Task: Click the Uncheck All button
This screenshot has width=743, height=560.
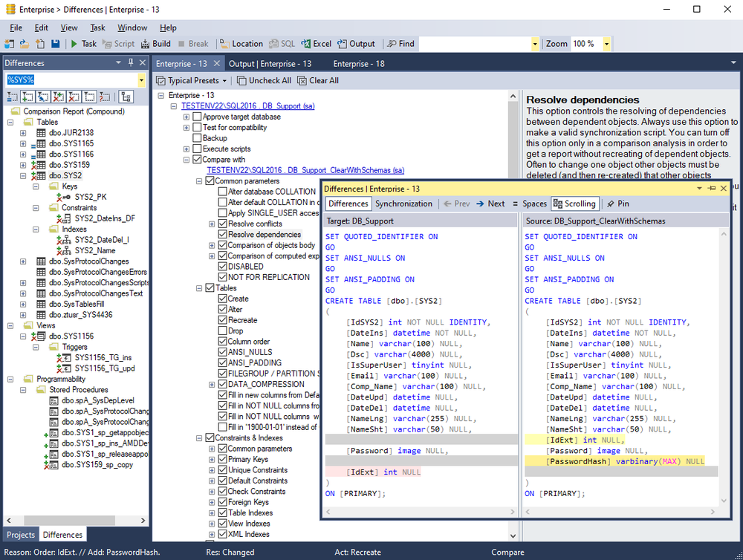Action: point(264,80)
